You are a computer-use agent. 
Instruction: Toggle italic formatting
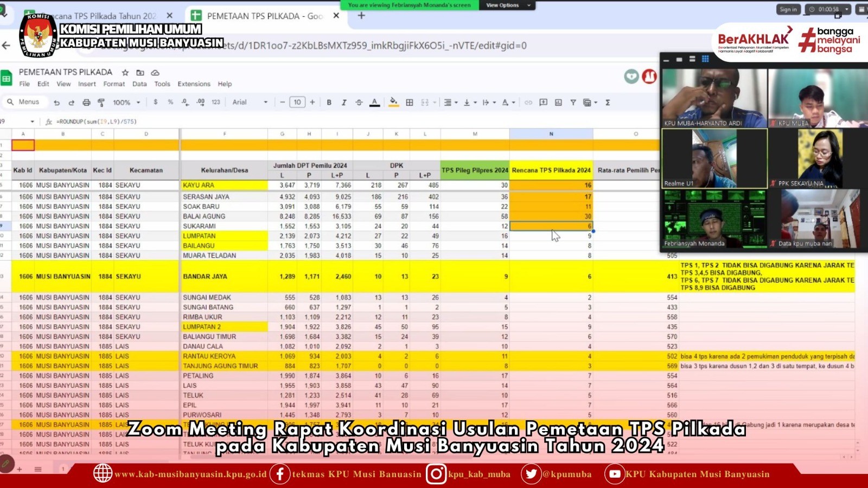click(x=344, y=102)
